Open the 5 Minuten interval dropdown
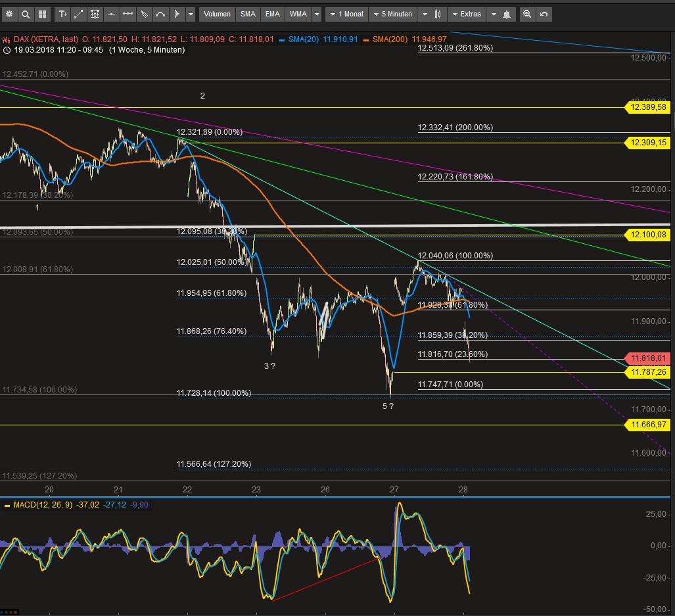Screen dimensions: 675x616 (392, 14)
